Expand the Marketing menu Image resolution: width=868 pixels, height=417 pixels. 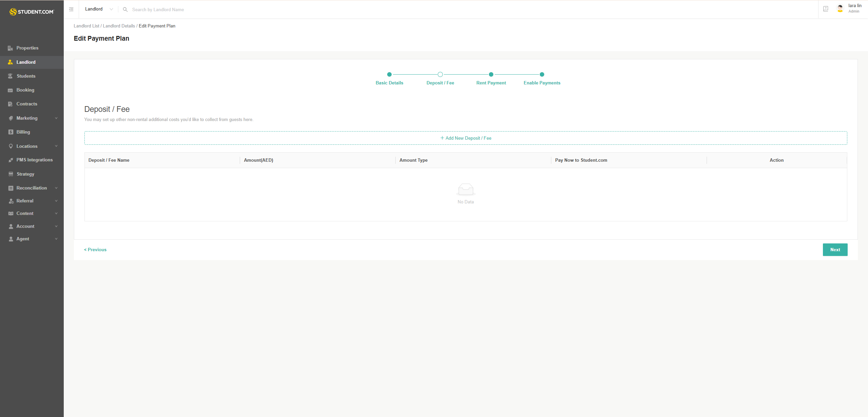coord(27,118)
